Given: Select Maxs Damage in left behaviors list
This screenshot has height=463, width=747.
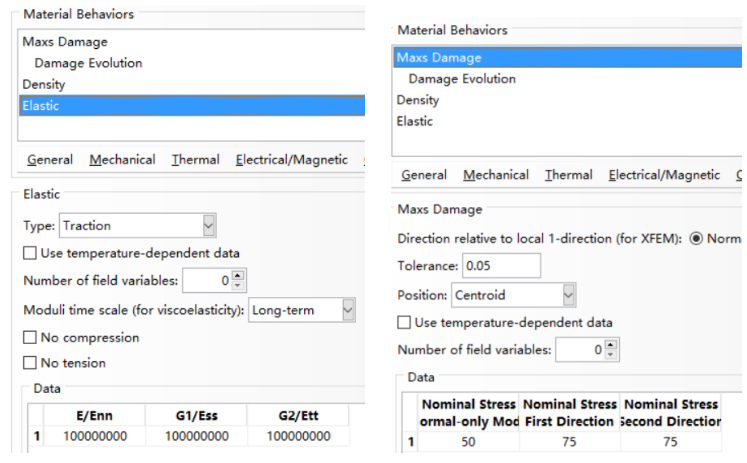Looking at the screenshot, I should (x=65, y=42).
